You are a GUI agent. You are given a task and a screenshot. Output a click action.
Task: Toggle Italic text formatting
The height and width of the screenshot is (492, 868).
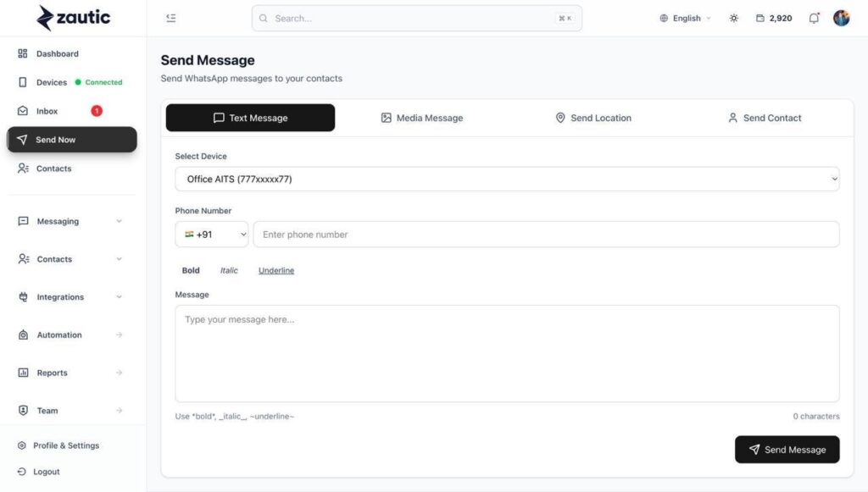click(x=229, y=270)
